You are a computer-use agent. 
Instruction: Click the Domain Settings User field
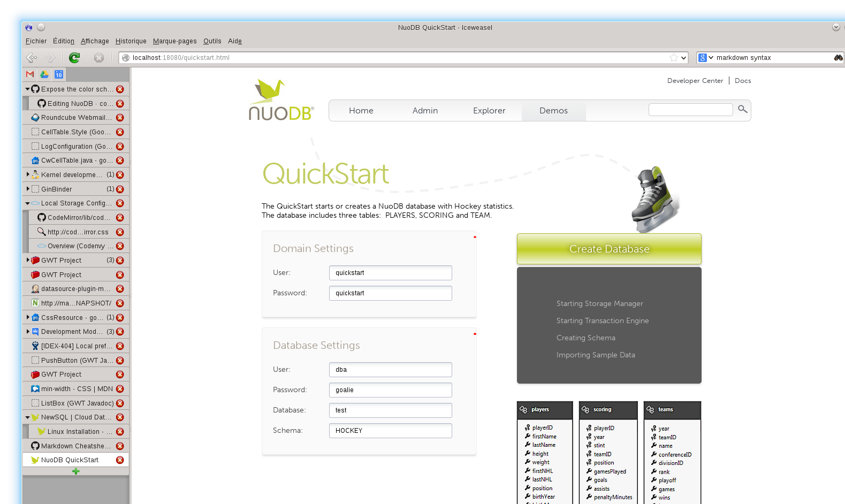click(391, 273)
